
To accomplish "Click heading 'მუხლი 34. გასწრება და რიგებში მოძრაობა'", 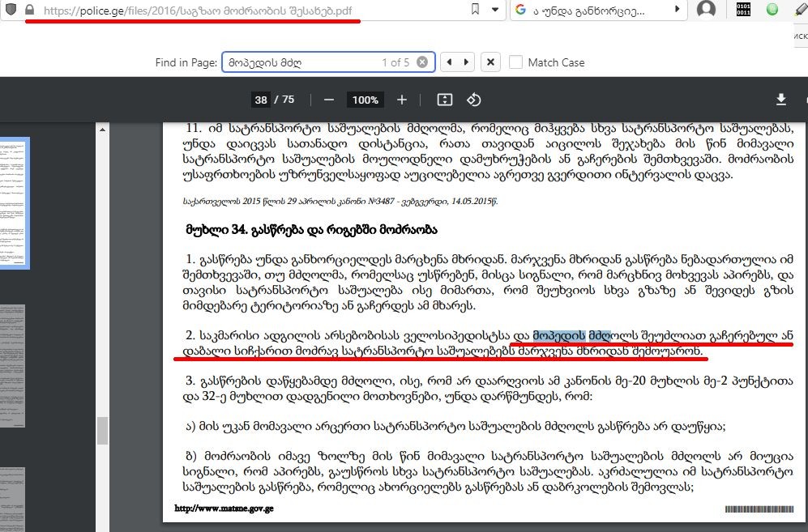I will coord(311,230).
